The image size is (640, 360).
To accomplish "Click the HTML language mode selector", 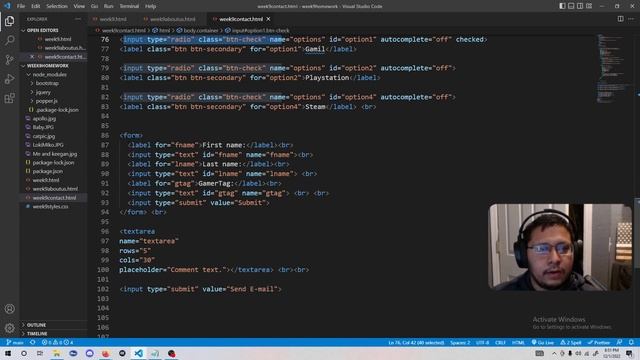I will pos(518,342).
